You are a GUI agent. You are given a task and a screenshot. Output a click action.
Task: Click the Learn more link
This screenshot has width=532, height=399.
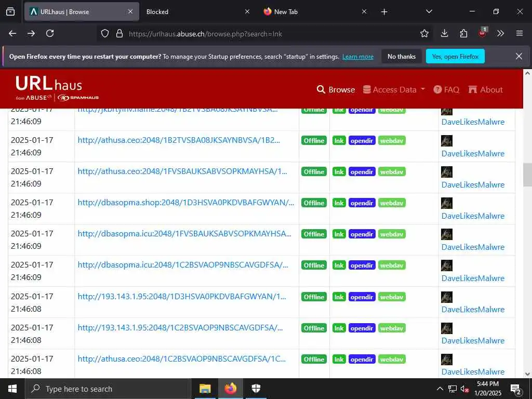357,57
